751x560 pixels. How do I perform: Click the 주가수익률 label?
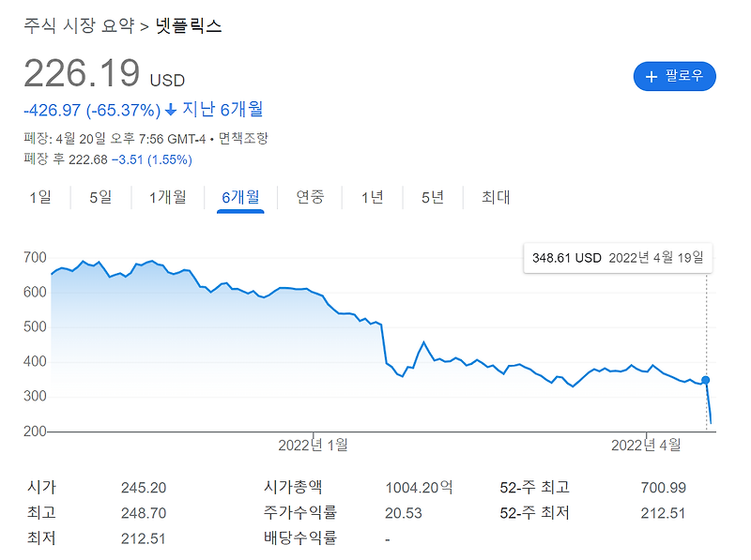300,512
